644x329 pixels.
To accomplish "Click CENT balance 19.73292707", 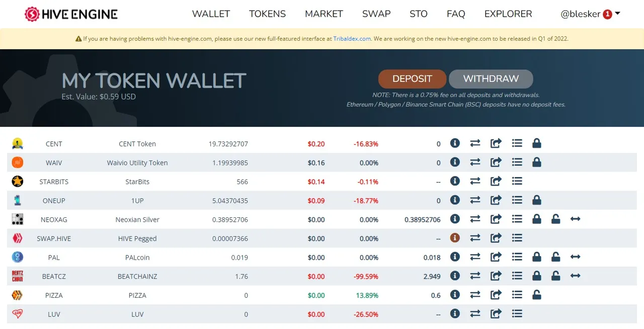I will coord(228,144).
